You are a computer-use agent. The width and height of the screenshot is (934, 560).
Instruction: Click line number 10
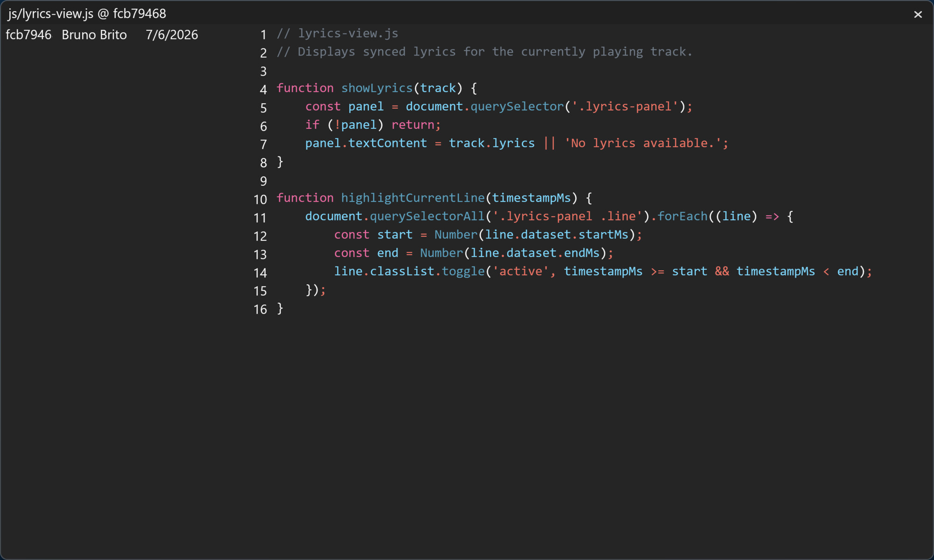click(x=260, y=200)
